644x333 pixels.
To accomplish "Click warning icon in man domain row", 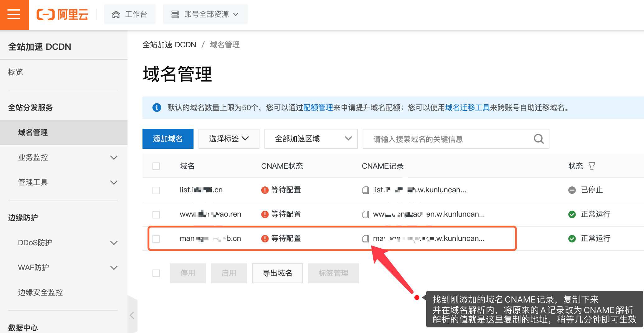I will click(x=265, y=238).
